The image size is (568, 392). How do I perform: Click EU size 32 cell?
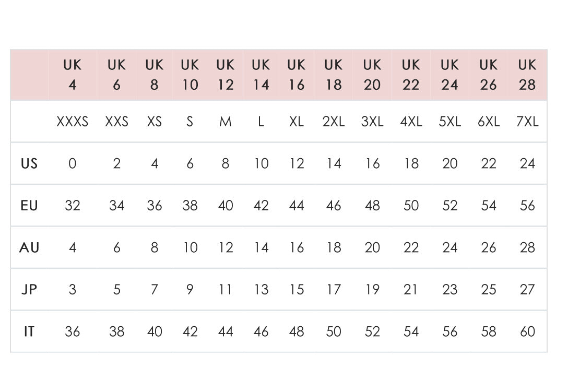[x=73, y=206]
